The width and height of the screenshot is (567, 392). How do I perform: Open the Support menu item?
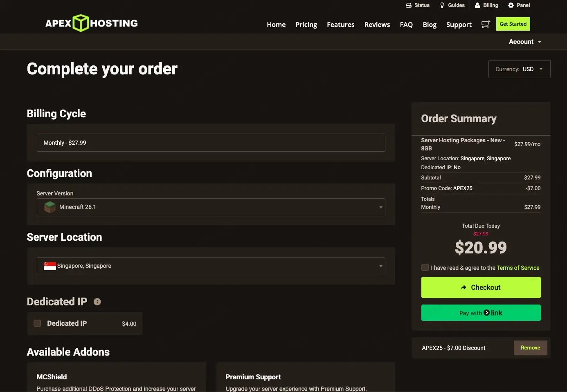[459, 25]
